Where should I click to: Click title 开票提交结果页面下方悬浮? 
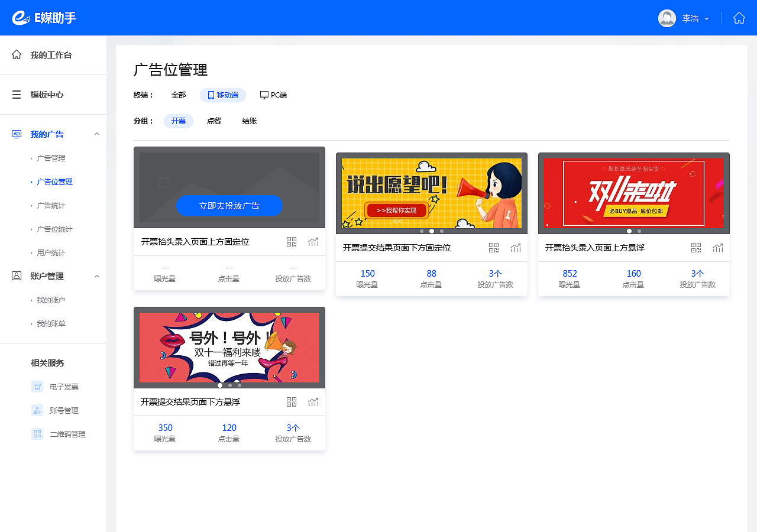(x=190, y=402)
